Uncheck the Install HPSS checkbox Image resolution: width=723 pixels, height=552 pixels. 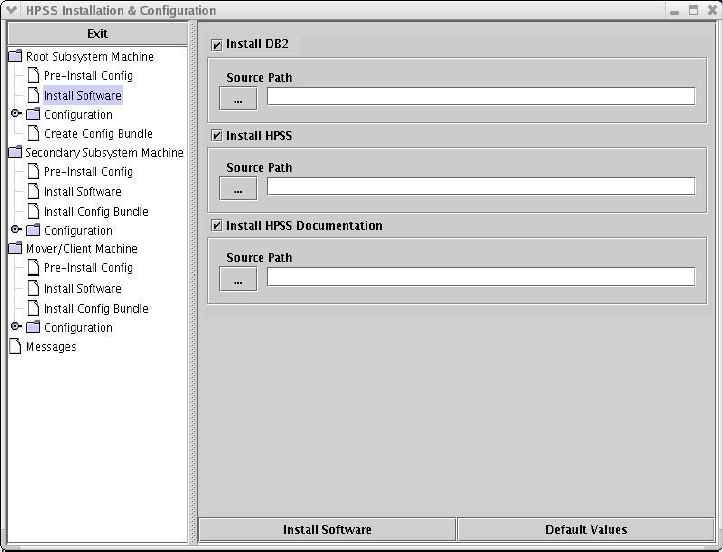pos(216,136)
